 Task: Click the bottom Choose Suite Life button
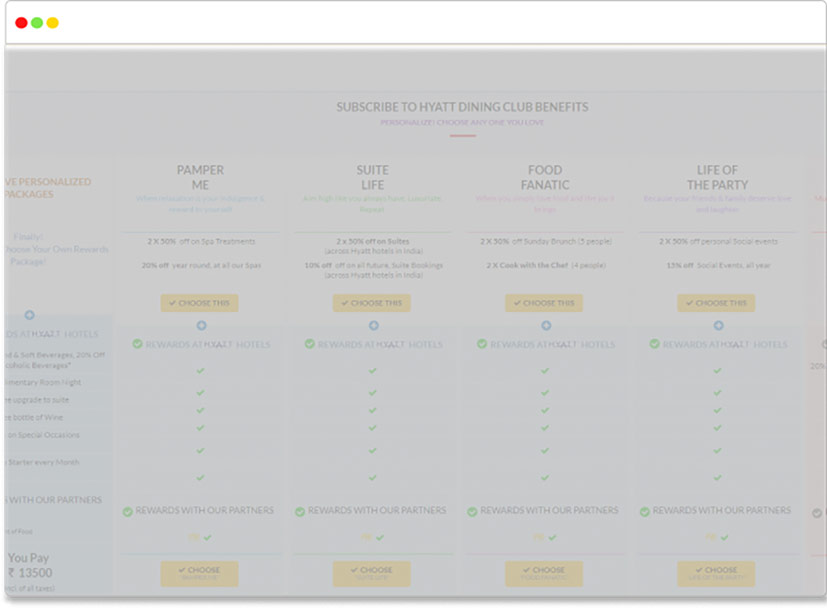372,573
